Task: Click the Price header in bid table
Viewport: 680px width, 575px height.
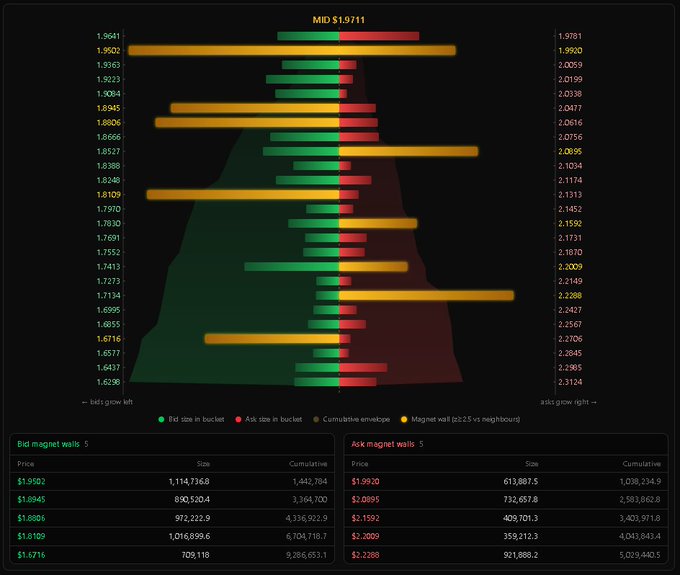Action: coord(26,464)
